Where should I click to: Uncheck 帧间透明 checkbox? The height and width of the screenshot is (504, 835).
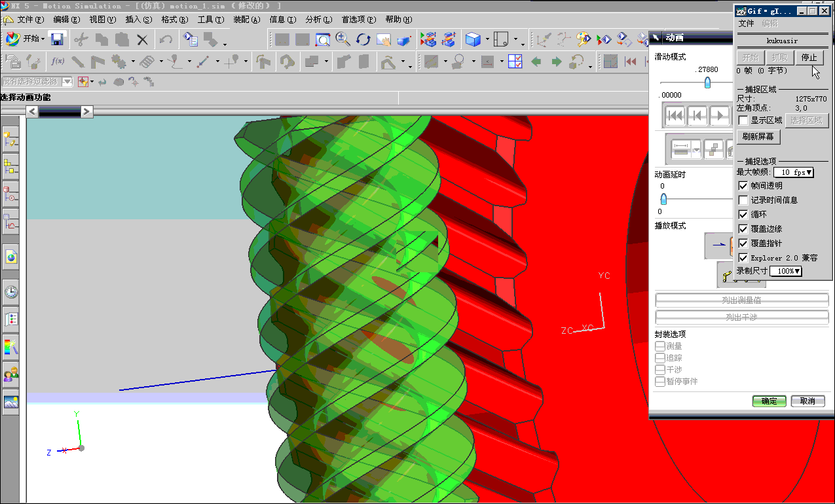coord(743,186)
